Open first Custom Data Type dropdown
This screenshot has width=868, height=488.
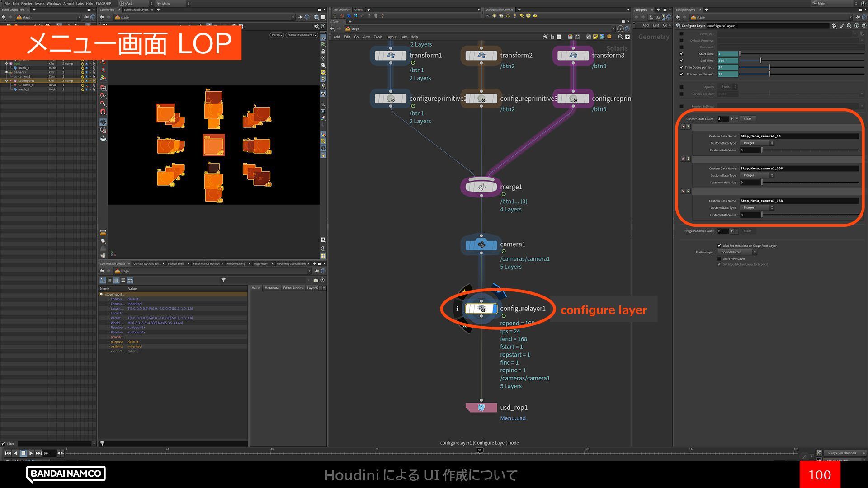pyautogui.click(x=757, y=143)
